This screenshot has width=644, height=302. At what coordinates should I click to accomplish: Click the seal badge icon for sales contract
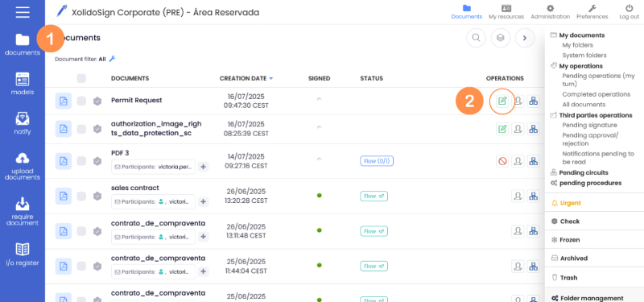pos(97,196)
